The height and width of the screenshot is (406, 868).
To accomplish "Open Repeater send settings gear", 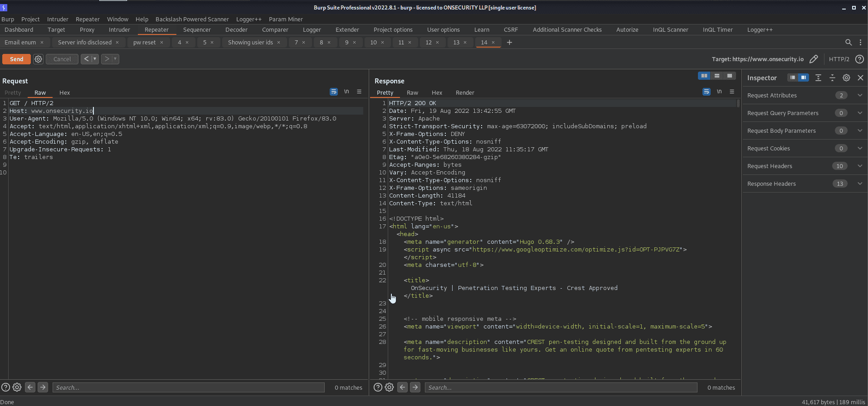I will coord(39,59).
